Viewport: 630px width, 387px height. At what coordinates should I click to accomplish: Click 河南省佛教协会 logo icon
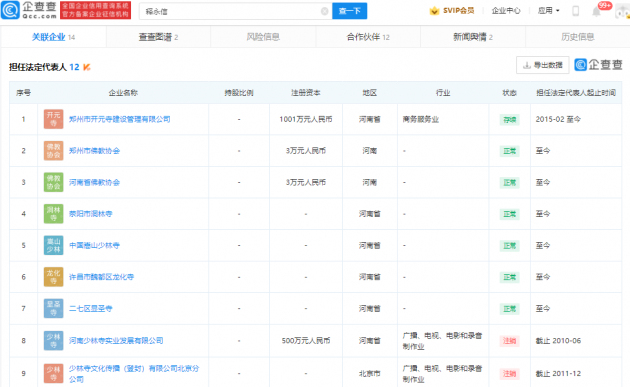pyautogui.click(x=53, y=182)
